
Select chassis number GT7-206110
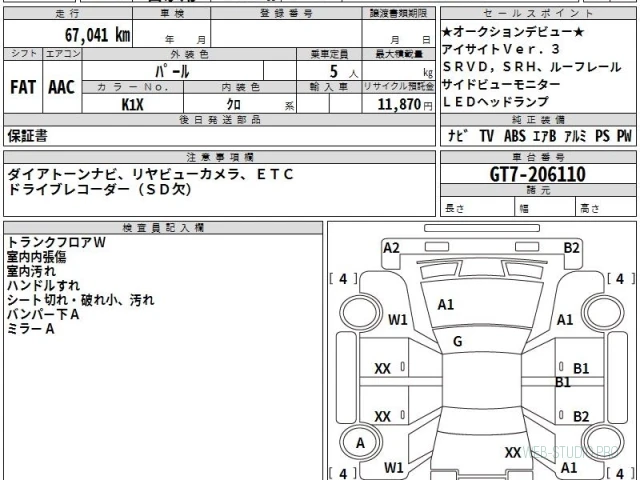[538, 174]
